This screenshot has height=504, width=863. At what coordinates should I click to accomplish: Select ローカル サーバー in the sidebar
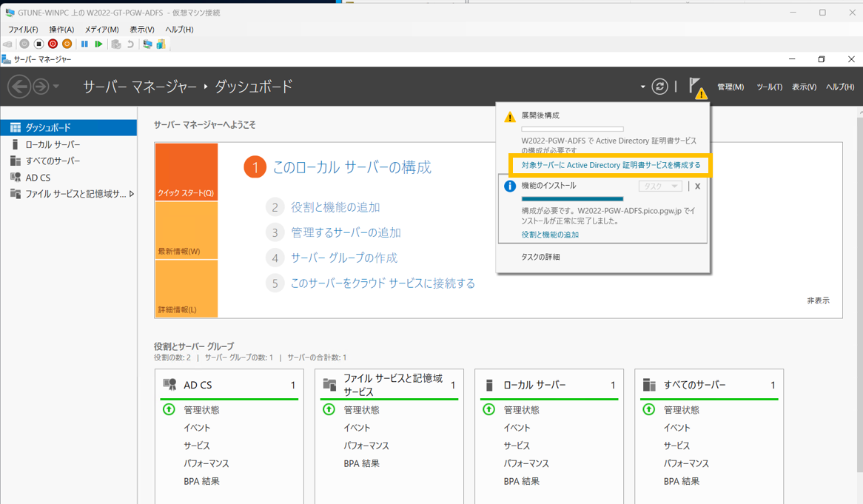[68, 144]
